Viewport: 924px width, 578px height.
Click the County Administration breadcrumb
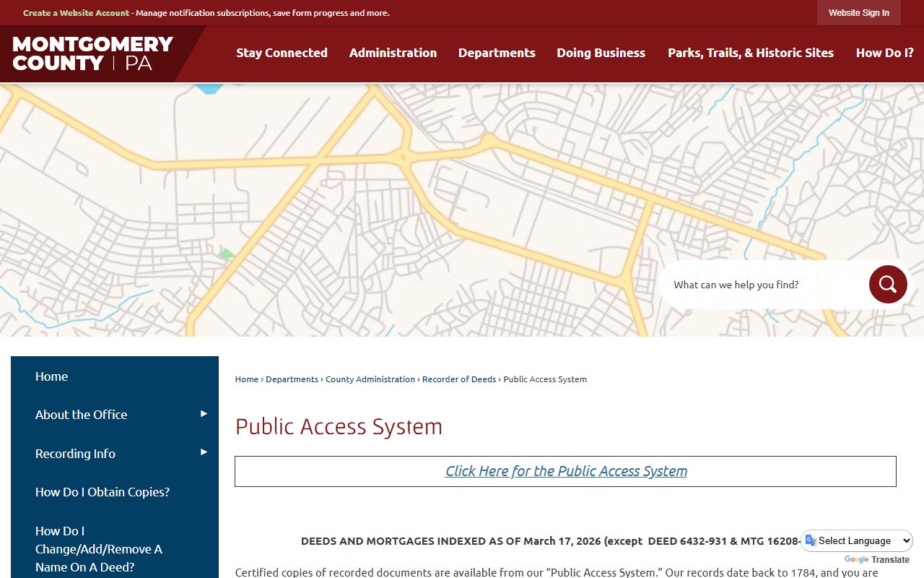370,379
